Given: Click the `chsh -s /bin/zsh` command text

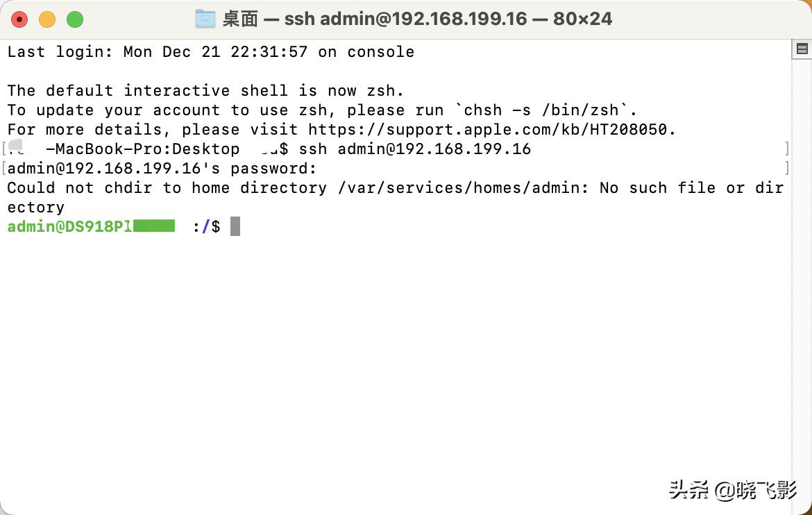Looking at the screenshot, I should 546,110.
